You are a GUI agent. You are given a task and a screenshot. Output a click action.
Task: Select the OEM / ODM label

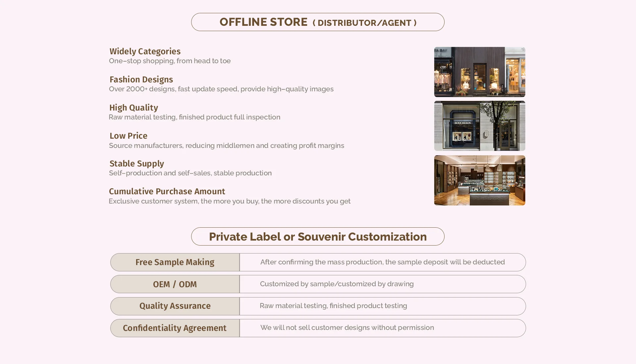pos(175,284)
